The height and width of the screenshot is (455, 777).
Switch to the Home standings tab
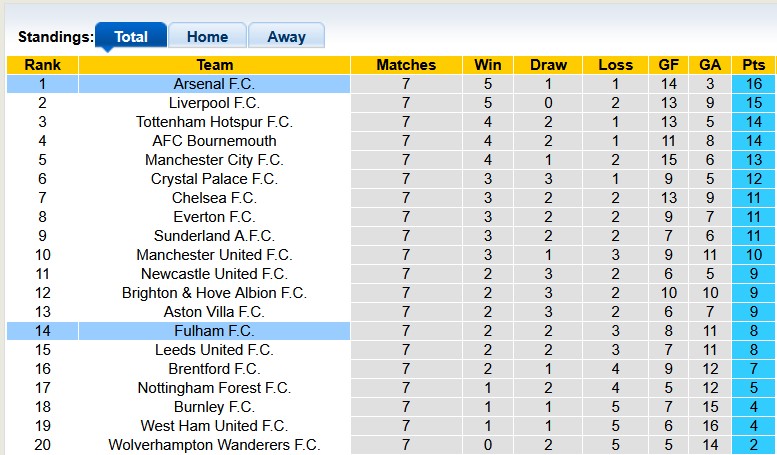pyautogui.click(x=207, y=37)
